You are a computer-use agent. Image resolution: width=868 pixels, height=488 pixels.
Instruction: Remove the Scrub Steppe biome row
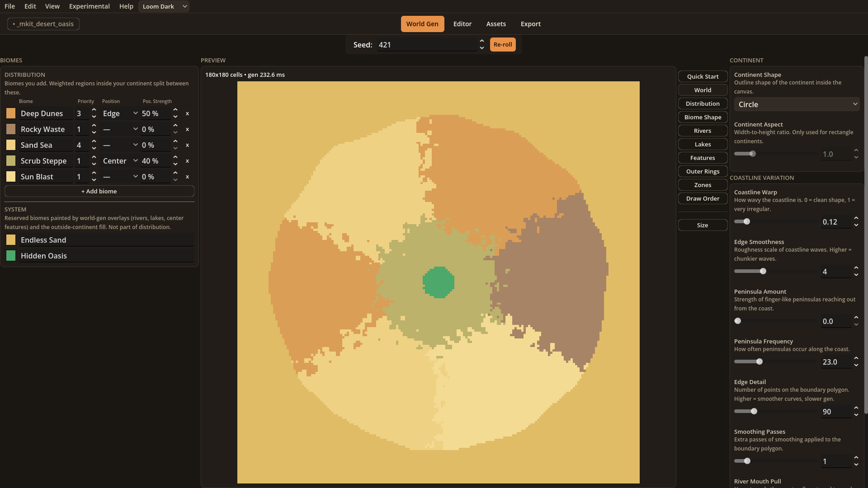tap(187, 161)
